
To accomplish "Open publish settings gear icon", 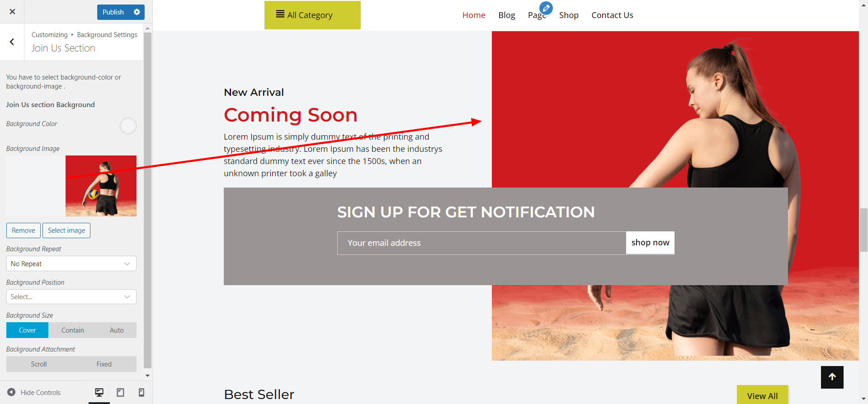I will point(137,12).
